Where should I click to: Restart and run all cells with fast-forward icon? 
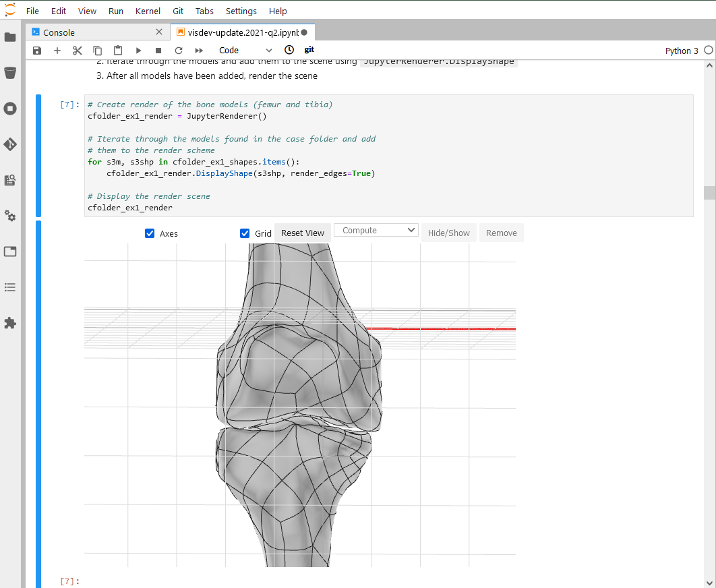click(198, 50)
